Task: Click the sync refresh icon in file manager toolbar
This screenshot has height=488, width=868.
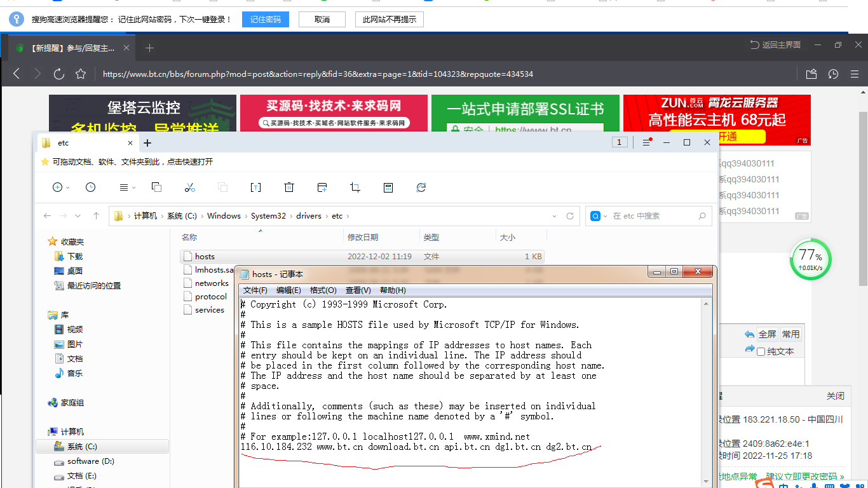Action: pos(421,187)
